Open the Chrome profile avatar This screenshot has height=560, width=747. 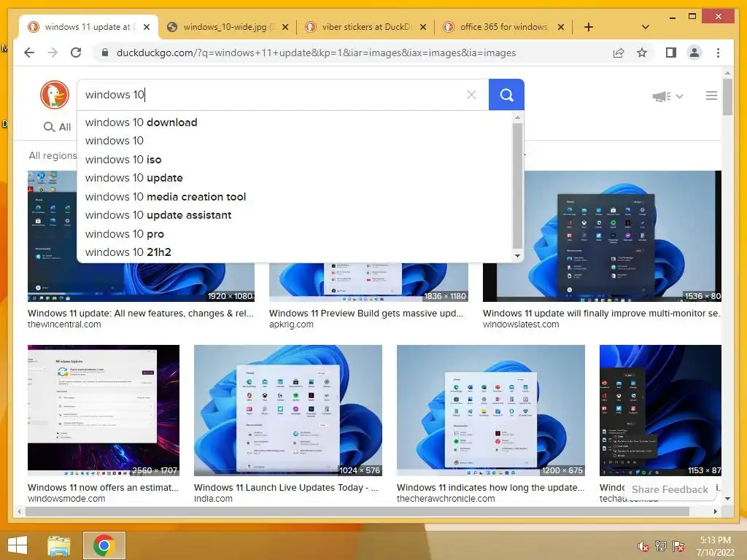click(694, 52)
